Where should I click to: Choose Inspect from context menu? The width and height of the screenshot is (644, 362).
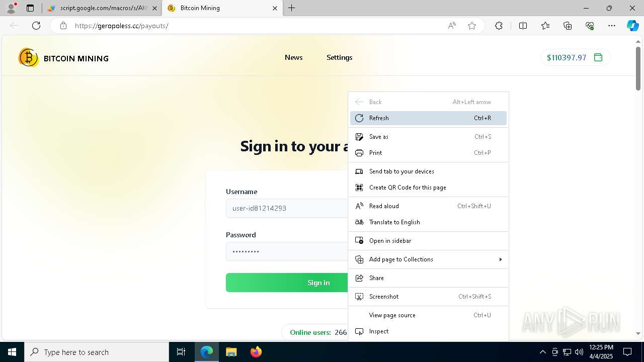428,331
